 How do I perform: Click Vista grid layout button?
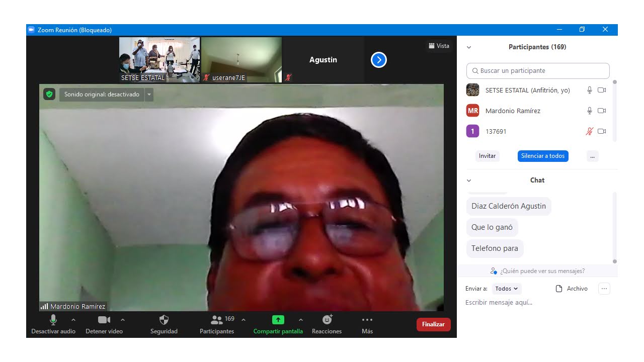point(439,46)
